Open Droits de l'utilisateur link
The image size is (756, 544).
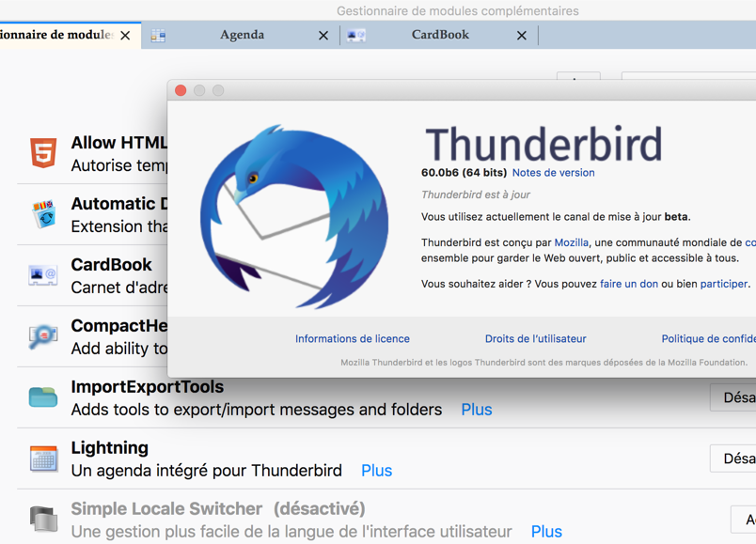(x=536, y=339)
